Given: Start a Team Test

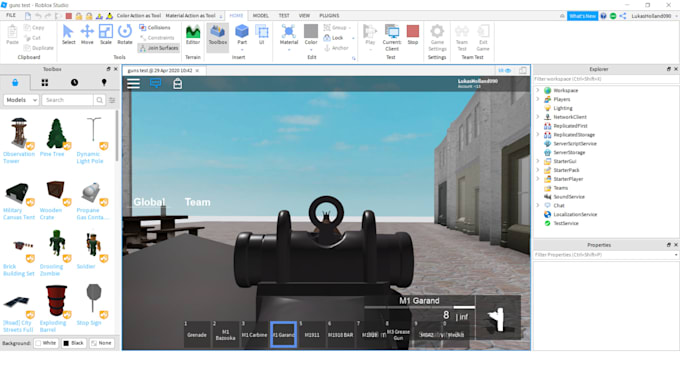Looking at the screenshot, I should click(462, 37).
